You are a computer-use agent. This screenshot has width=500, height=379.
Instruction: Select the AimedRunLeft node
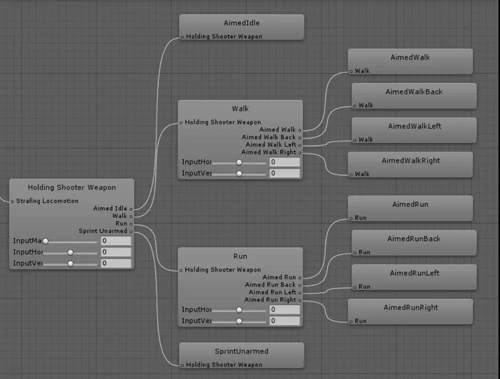pyautogui.click(x=414, y=273)
